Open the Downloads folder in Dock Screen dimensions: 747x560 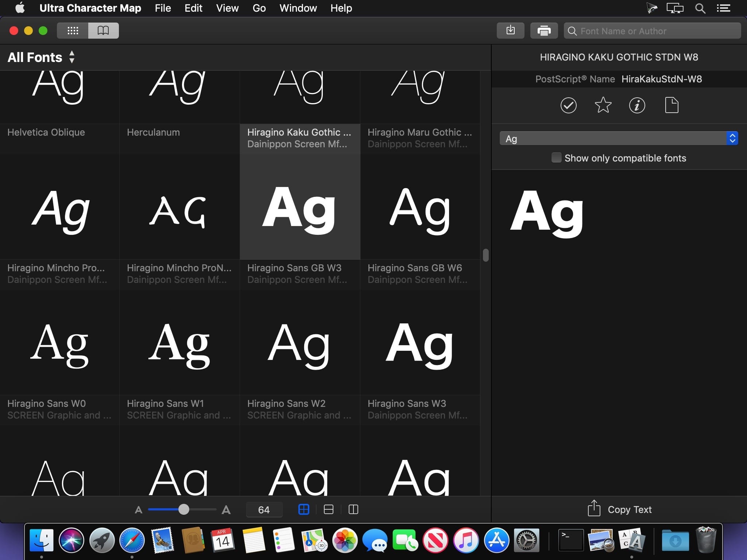675,540
